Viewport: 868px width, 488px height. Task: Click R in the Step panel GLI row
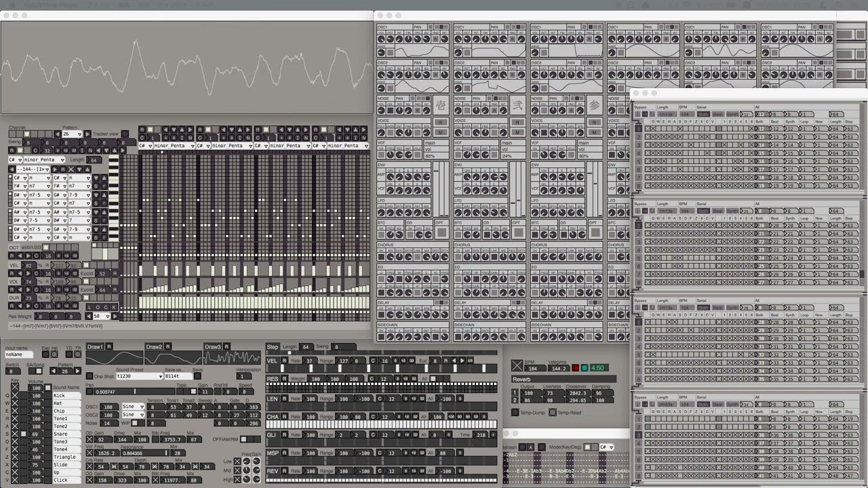285,435
